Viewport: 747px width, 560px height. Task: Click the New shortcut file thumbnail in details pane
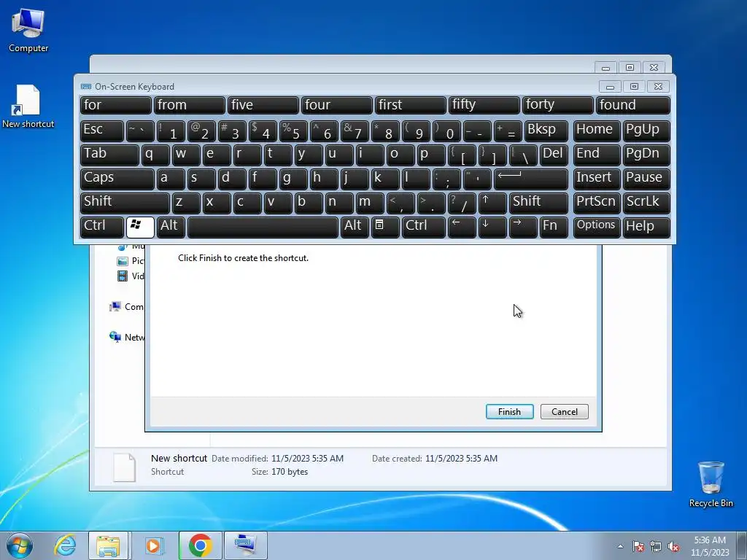coord(124,467)
